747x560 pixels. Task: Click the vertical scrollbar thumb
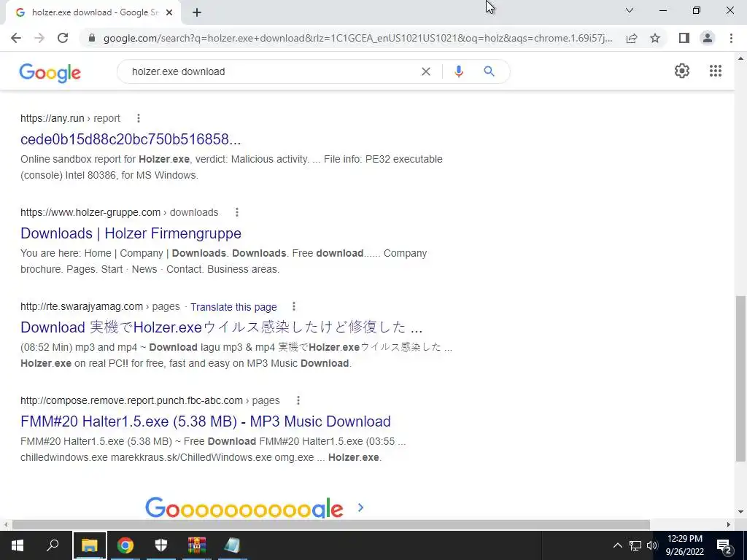click(740, 378)
